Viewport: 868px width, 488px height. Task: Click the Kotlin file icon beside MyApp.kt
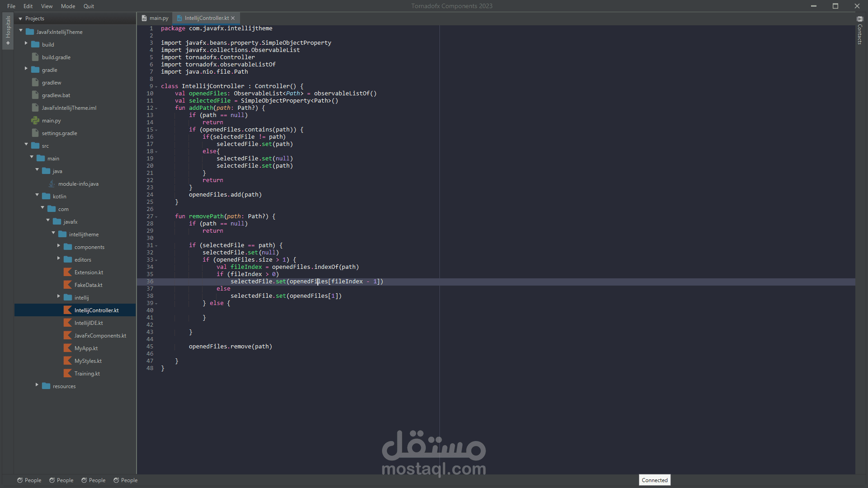68,348
